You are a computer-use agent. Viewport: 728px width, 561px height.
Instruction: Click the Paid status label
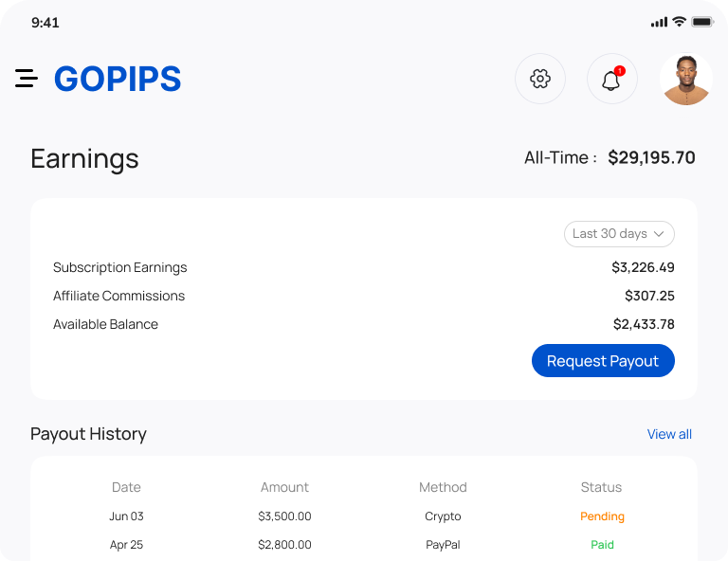click(x=602, y=545)
